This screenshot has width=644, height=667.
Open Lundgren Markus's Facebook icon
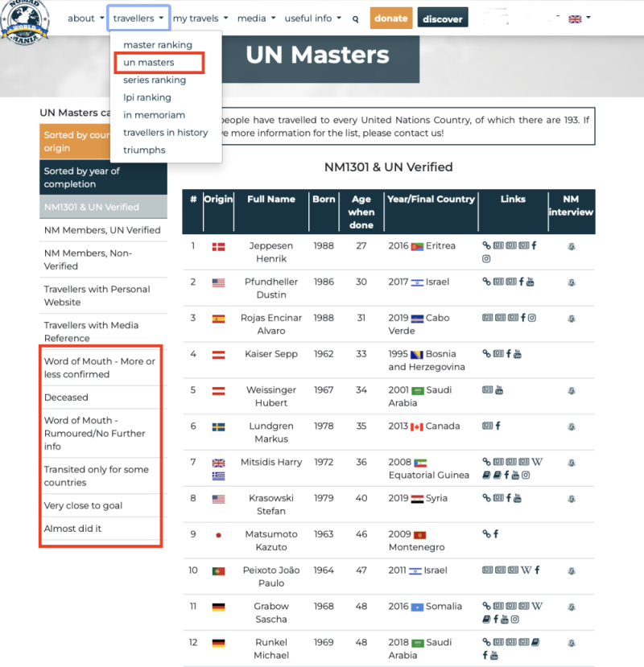[498, 426]
